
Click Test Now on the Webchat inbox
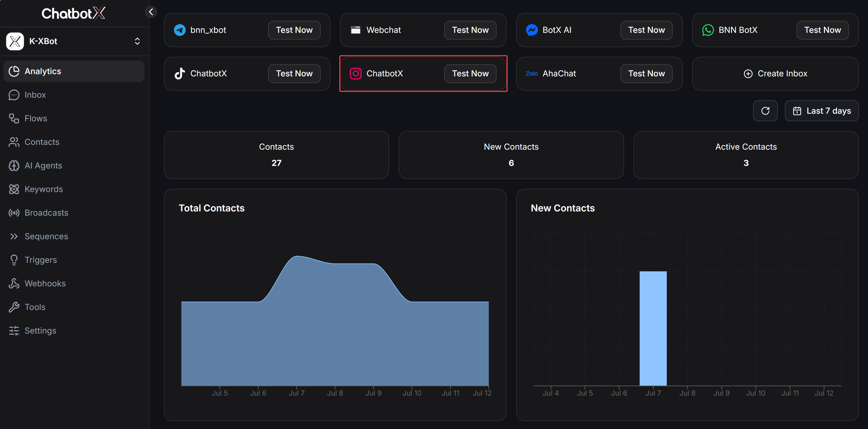[x=470, y=30]
